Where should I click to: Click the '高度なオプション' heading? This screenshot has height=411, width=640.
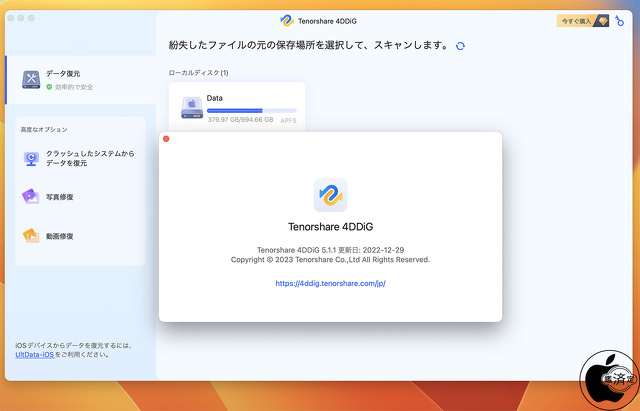(x=44, y=129)
